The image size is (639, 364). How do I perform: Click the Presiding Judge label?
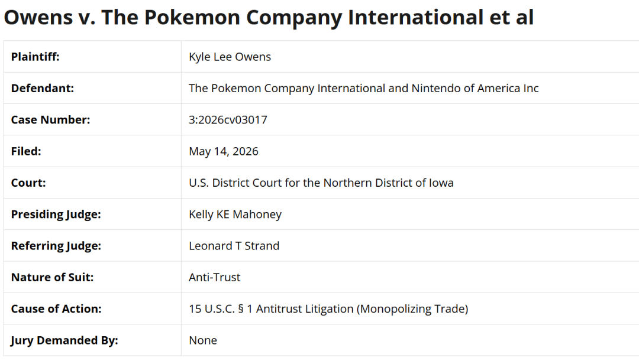(56, 214)
